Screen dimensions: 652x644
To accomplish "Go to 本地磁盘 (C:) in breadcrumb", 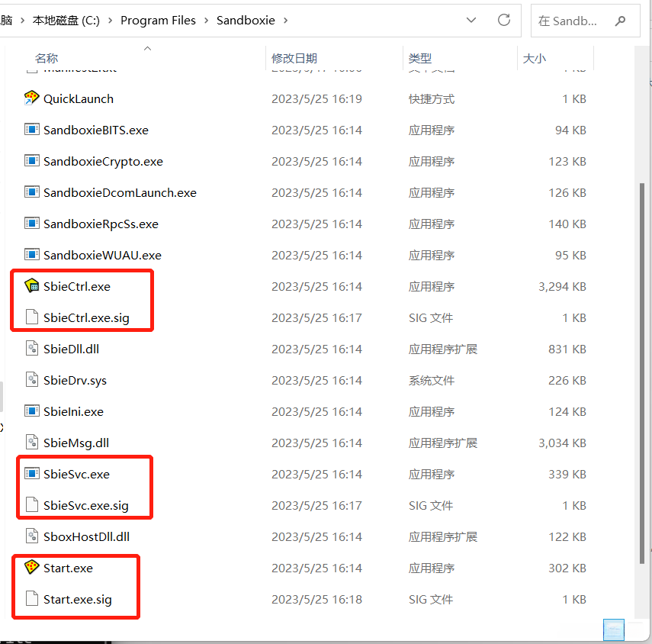I will tap(66, 21).
